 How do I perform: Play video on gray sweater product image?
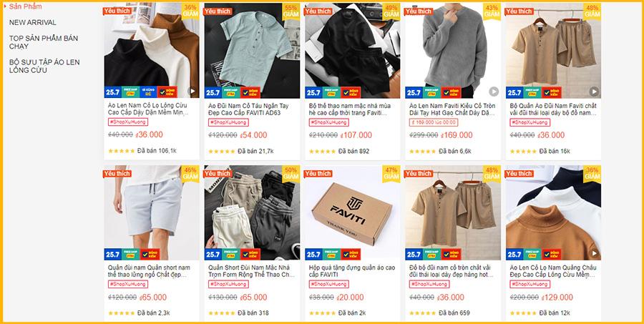[494, 91]
